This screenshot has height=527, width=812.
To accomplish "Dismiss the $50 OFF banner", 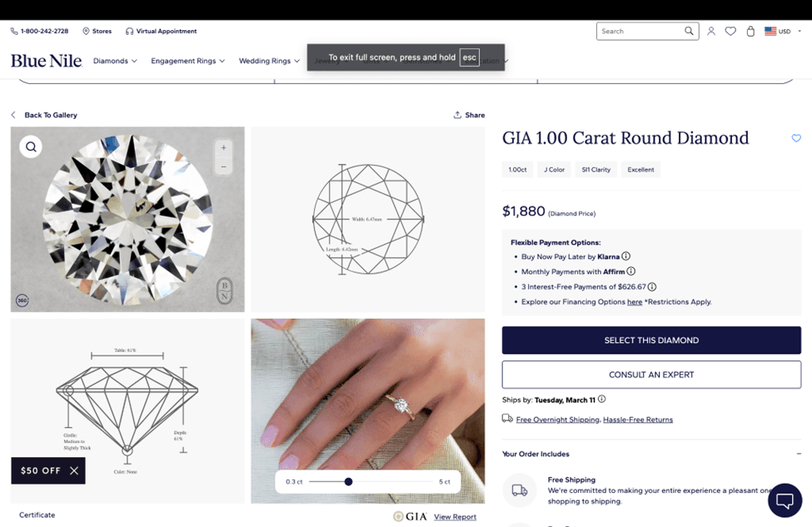I will [x=74, y=470].
